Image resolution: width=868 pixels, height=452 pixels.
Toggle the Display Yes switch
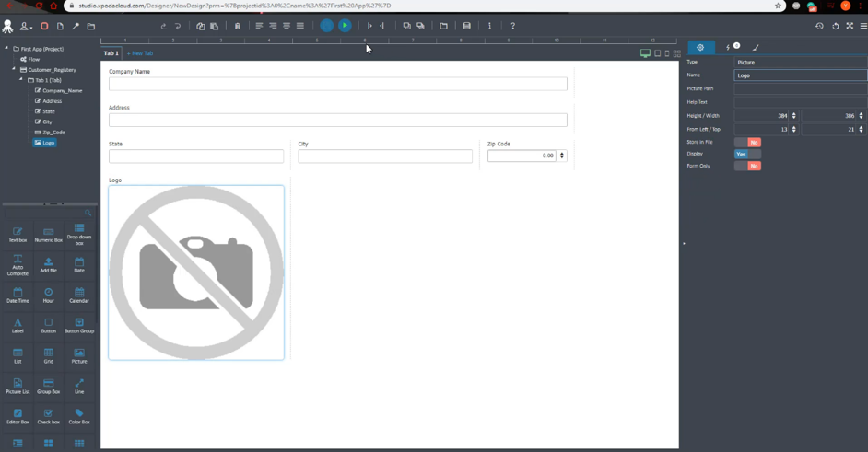(747, 155)
